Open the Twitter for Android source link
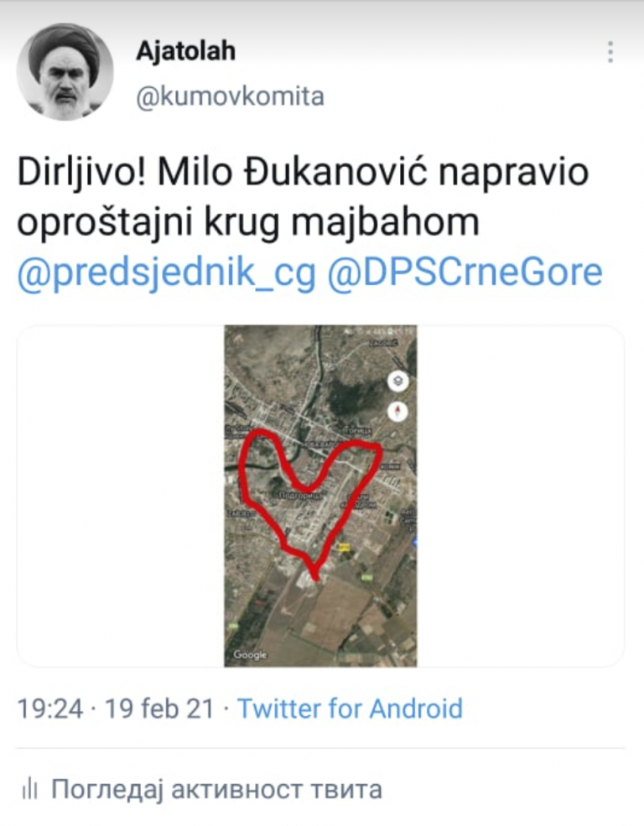 point(350,709)
